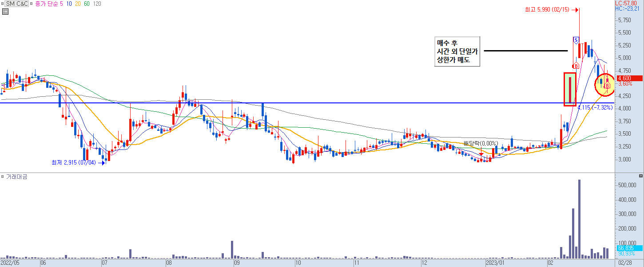Click the red 4,600 current price tag
The image size is (644, 267).
coord(629,79)
